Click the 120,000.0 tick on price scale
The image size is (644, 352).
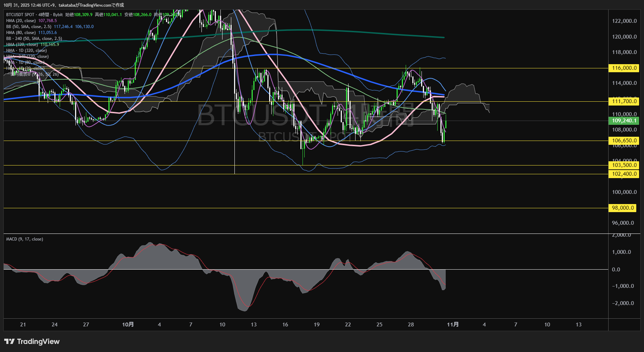click(x=624, y=37)
